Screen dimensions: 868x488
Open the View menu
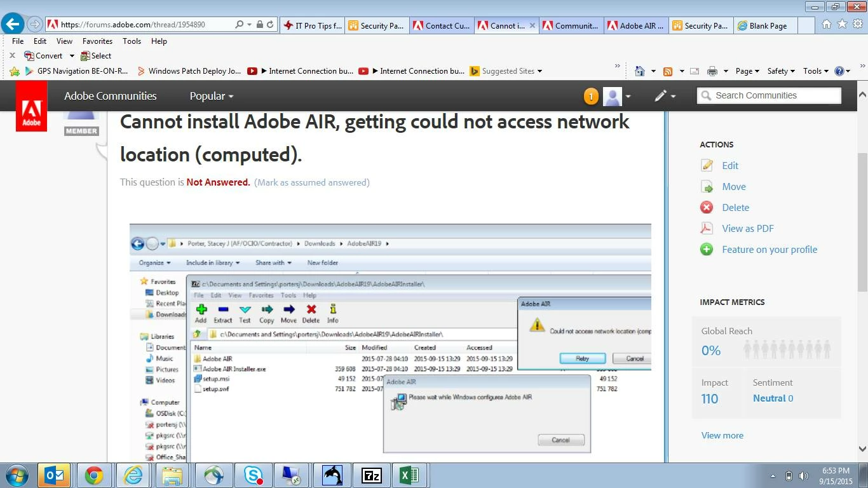[x=64, y=41]
